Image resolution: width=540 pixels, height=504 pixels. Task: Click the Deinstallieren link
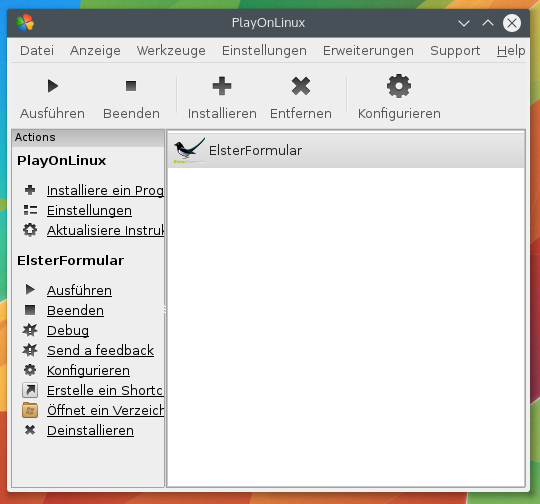point(90,430)
